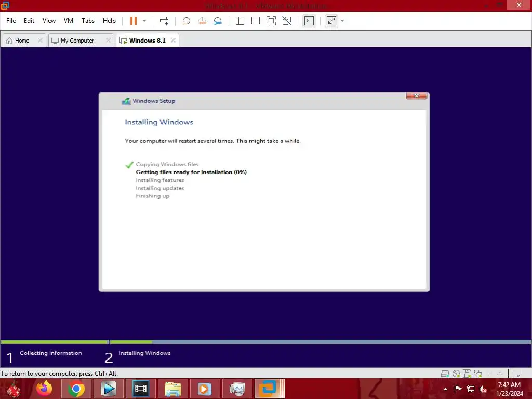
Task: Click the Send Ctrl+Alt+Del icon
Action: click(164, 21)
